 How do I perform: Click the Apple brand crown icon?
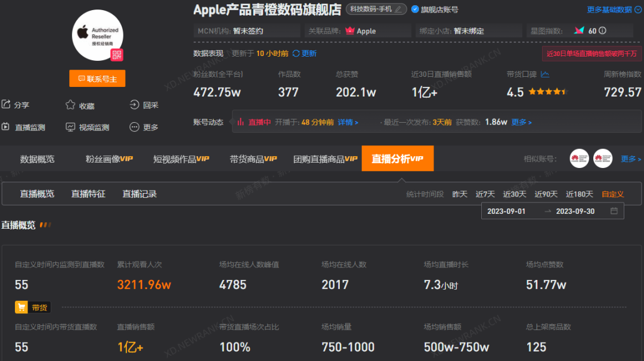pos(350,30)
